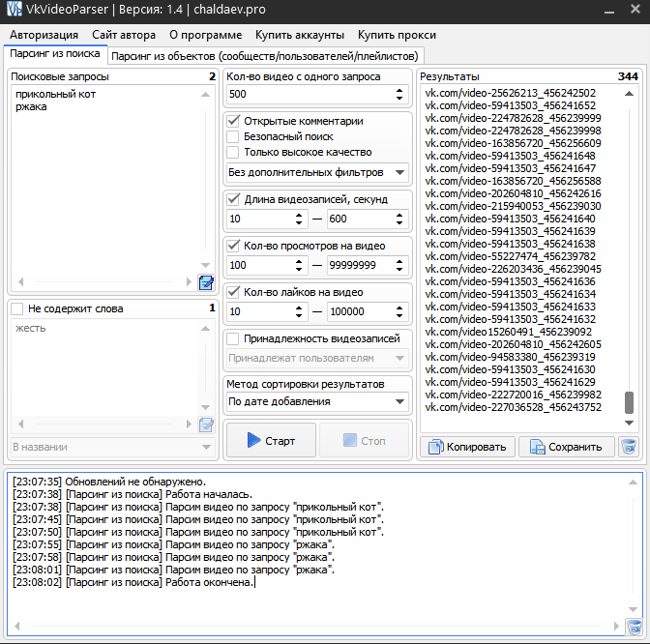Image resolution: width=650 pixels, height=644 pixels.
Task: Click the results list vertical scrollbar thumb
Action: pos(630,401)
